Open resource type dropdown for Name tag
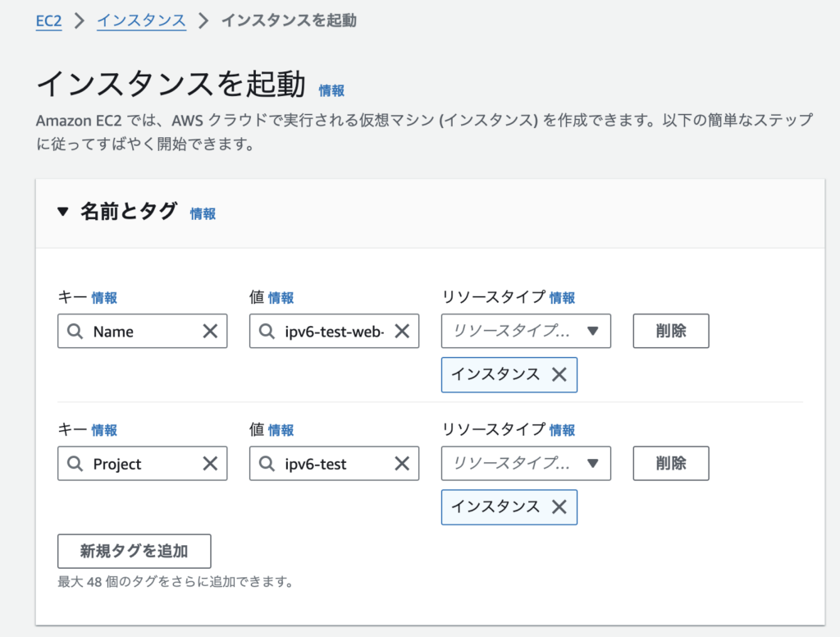Viewport: 840px width, 637px height. tap(526, 331)
